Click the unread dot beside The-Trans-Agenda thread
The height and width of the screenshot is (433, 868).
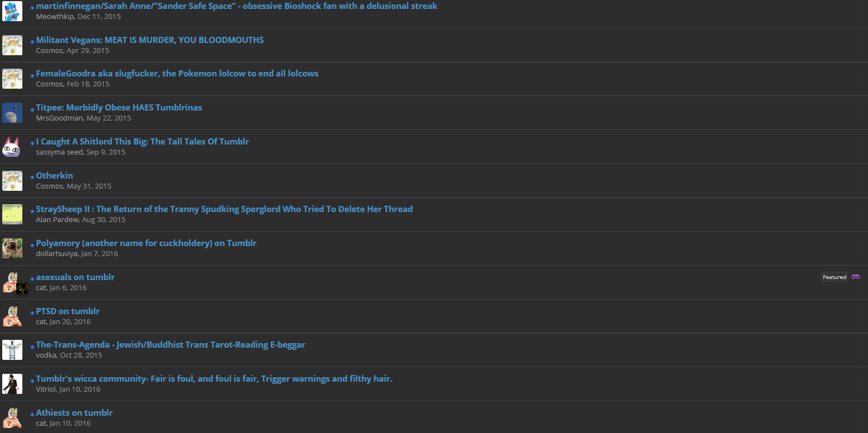click(x=32, y=347)
